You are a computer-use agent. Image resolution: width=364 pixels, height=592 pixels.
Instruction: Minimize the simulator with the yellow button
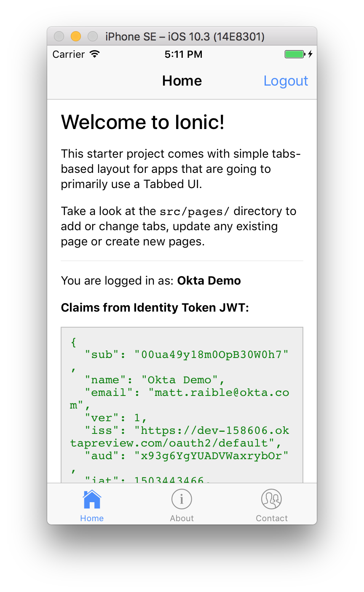76,37
